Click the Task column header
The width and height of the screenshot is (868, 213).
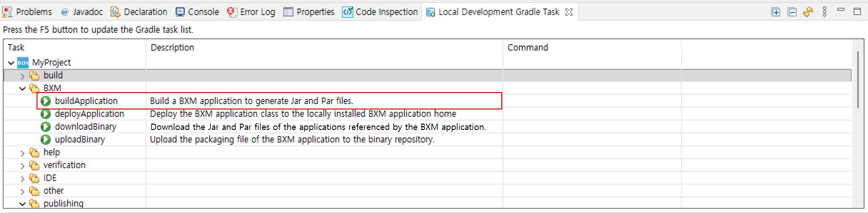pyautogui.click(x=74, y=47)
